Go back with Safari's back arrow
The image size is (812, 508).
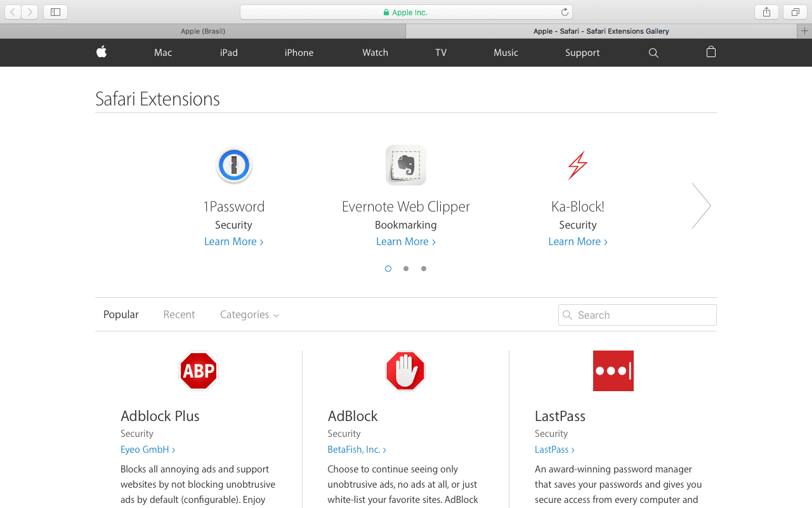(13, 11)
